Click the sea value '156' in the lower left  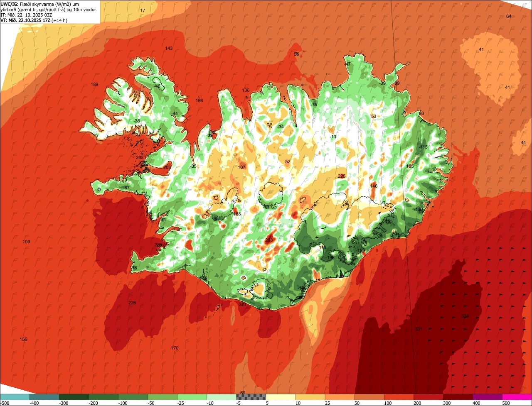pyautogui.click(x=24, y=340)
